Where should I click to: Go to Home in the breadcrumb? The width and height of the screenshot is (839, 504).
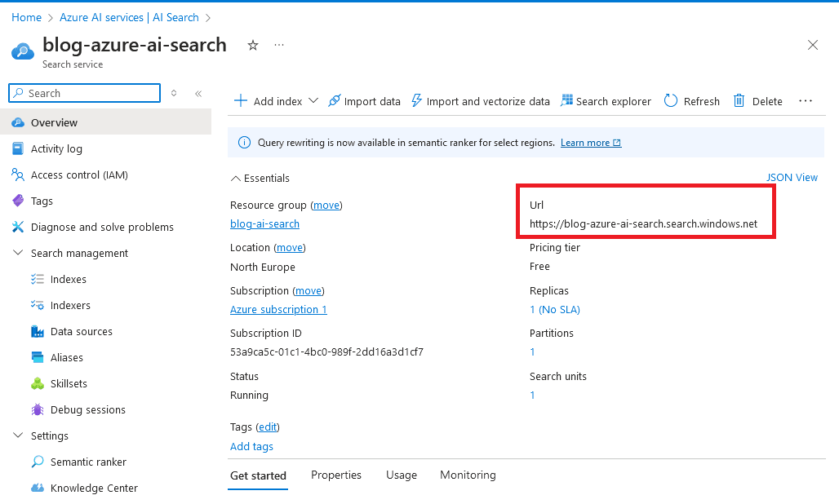pyautogui.click(x=26, y=18)
